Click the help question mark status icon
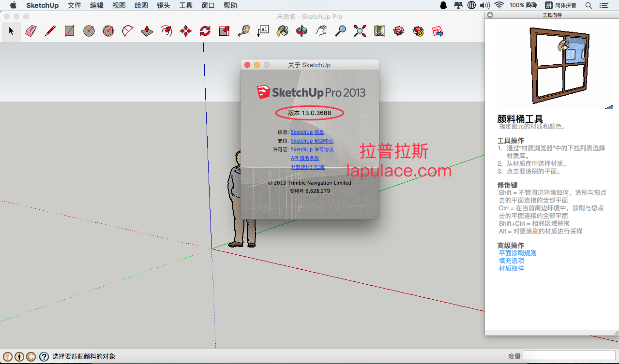This screenshot has width=619, height=364. coord(44,357)
